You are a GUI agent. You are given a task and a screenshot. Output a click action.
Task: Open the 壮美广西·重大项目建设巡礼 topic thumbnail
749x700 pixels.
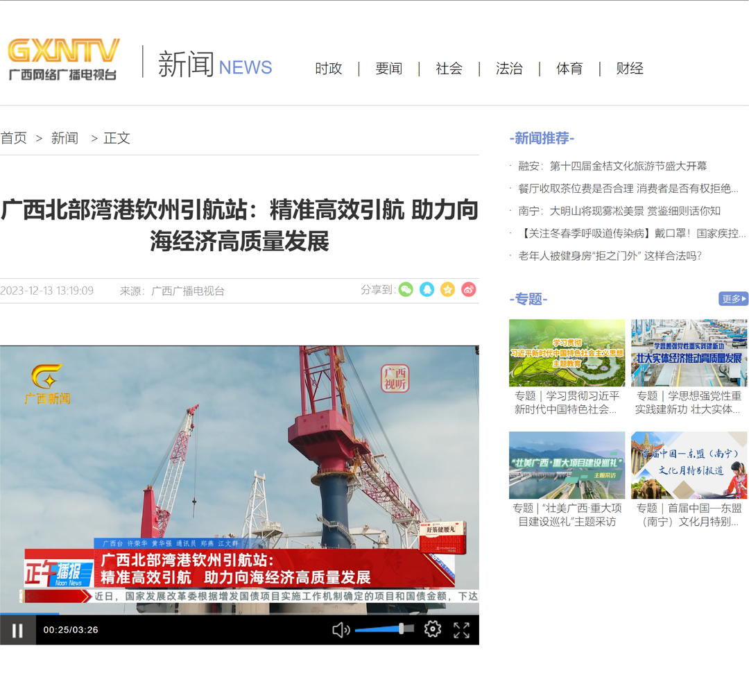(567, 465)
